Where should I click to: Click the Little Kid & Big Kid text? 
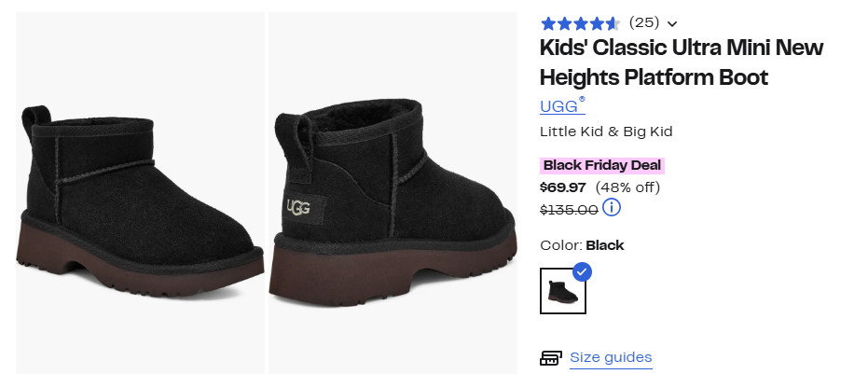click(606, 132)
